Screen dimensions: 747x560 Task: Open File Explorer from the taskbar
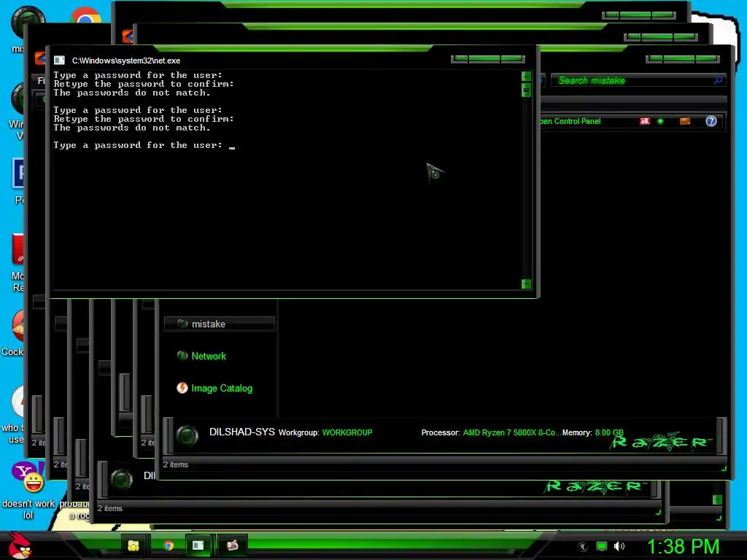click(133, 545)
